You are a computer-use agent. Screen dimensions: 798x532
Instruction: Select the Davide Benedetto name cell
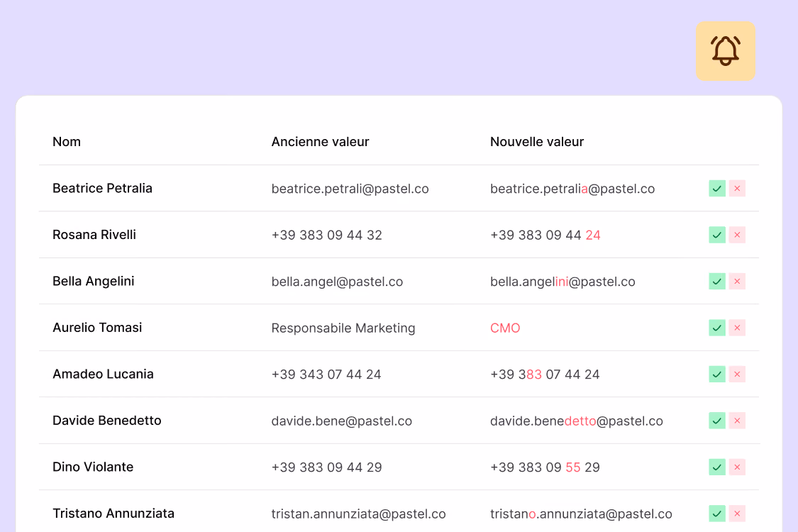(107, 421)
